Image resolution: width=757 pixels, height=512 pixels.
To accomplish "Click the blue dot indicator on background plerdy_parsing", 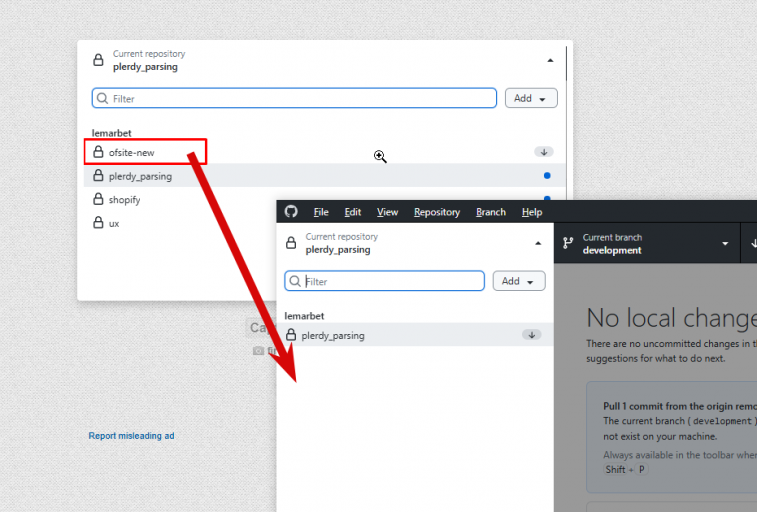I will [547, 176].
